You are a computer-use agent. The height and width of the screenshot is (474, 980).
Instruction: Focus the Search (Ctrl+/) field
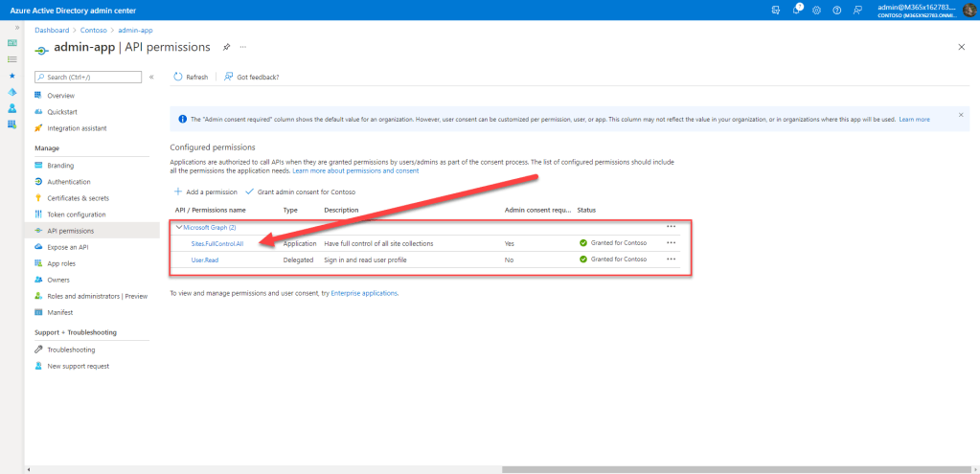point(91,77)
